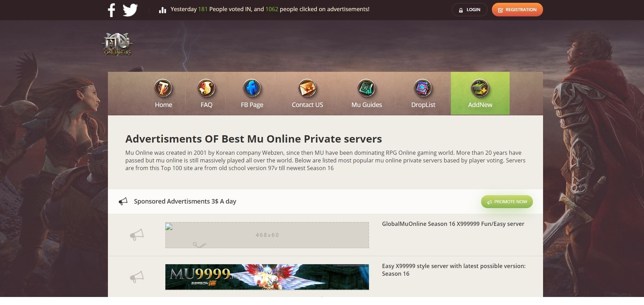
Task: Click the intro paragraph starting 'Mu Online was created in 2001'
Action: click(325, 160)
